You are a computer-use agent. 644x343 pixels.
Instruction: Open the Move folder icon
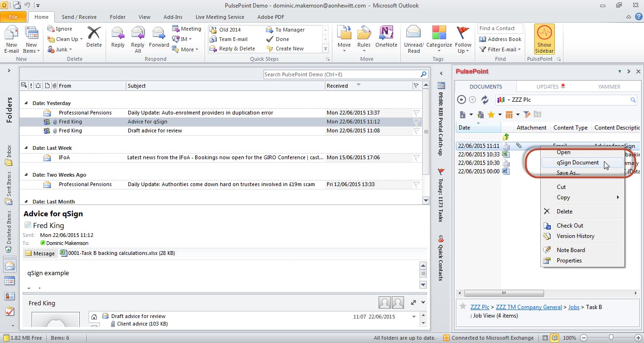pos(344,33)
